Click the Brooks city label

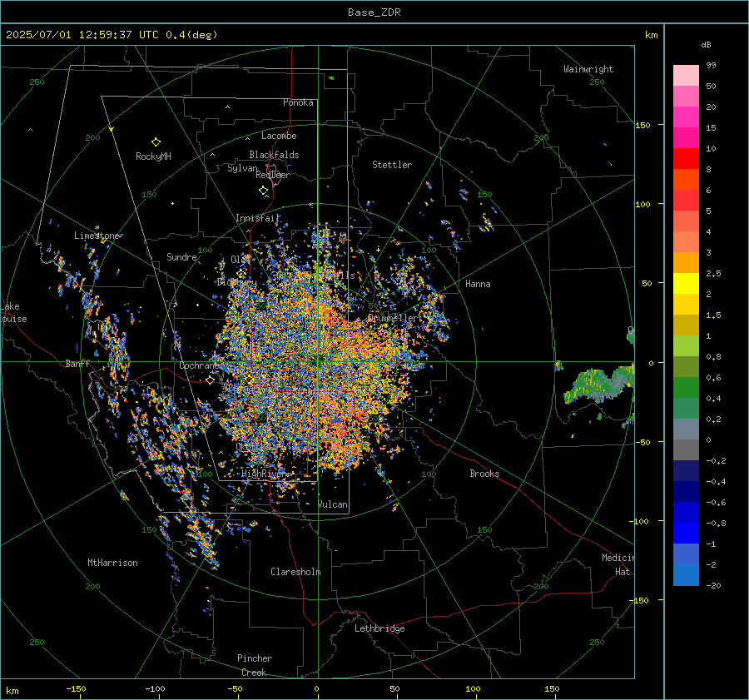pyautogui.click(x=484, y=474)
